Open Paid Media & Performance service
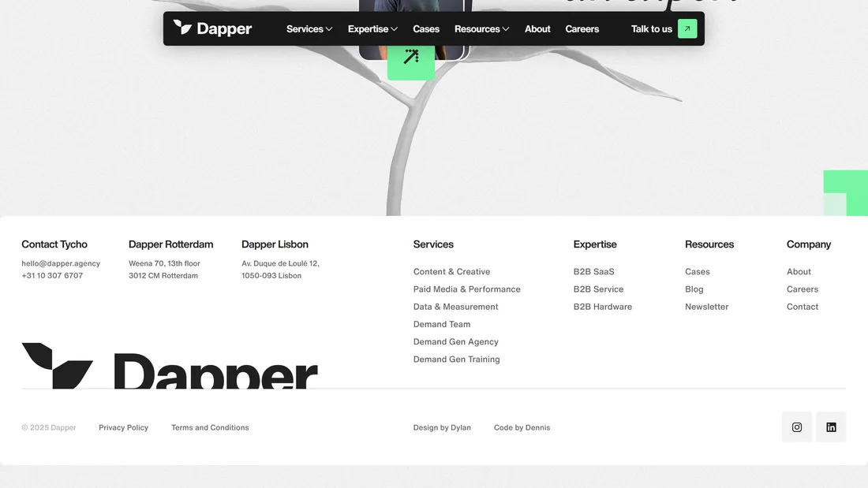Viewport: 868px width, 488px height. pyautogui.click(x=466, y=289)
